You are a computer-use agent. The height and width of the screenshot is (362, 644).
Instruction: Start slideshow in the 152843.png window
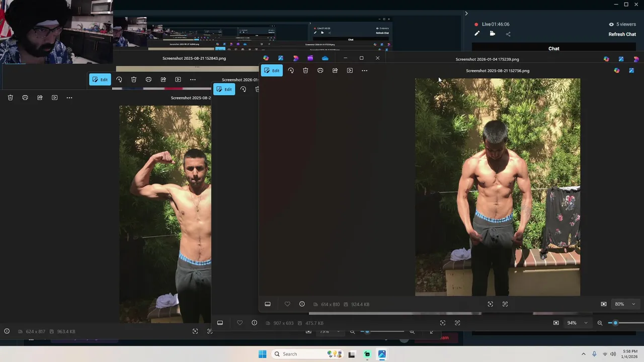(x=178, y=79)
